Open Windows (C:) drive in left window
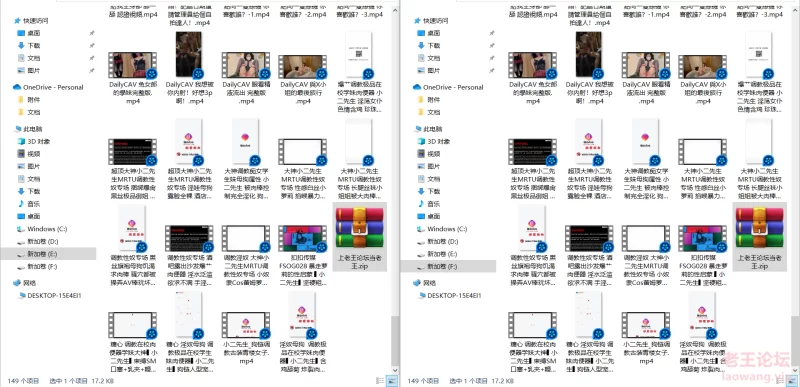The width and height of the screenshot is (800, 387). point(42,229)
